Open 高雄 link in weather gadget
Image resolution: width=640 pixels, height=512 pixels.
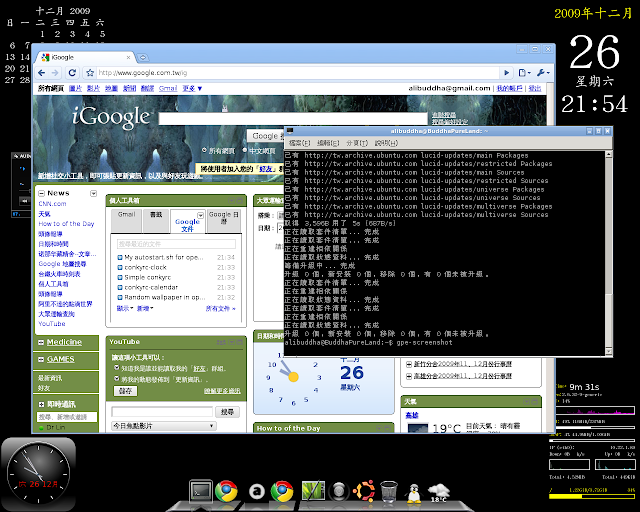[411, 415]
